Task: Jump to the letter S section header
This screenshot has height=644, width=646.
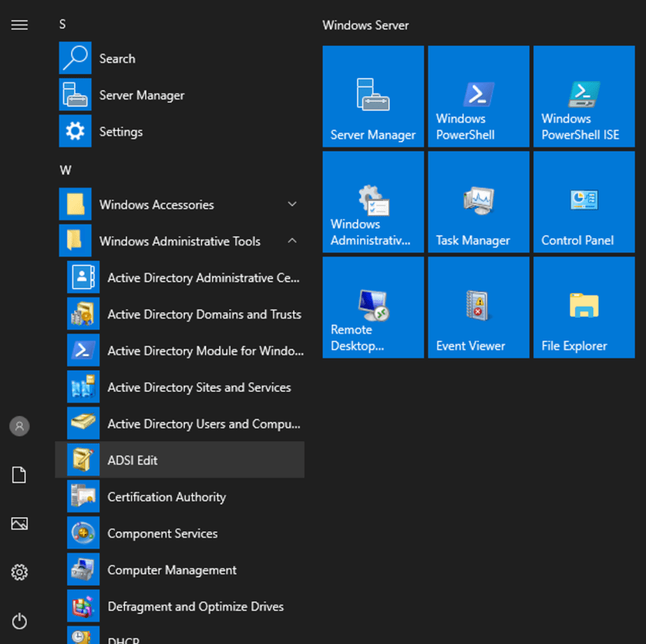Action: point(62,24)
